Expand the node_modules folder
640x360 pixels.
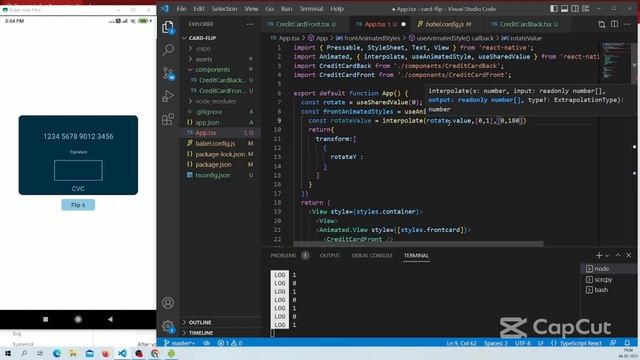220,101
